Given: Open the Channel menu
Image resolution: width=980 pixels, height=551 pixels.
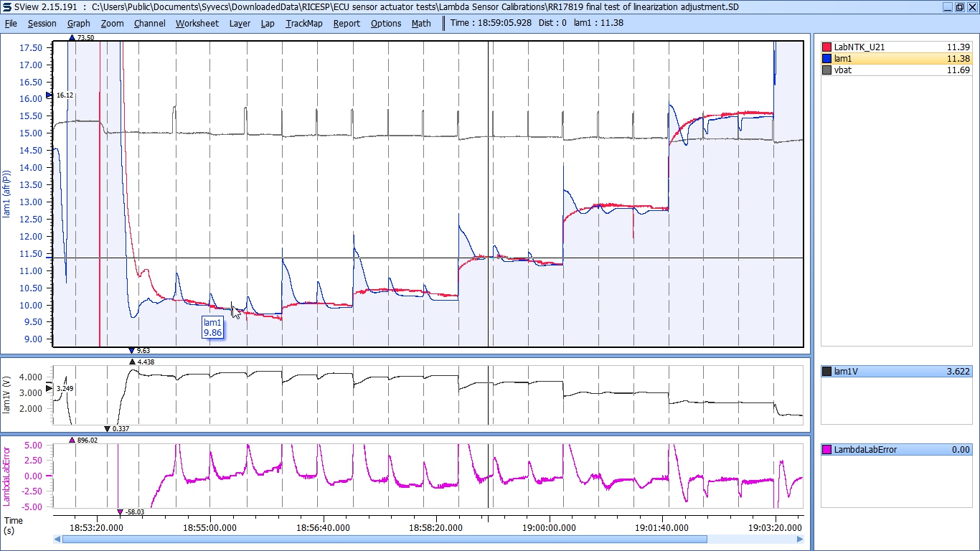Looking at the screenshot, I should click(149, 23).
